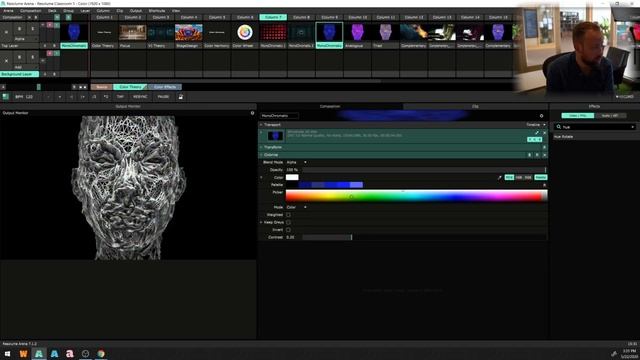The image size is (640, 360).
Task: Open the Layer menu
Action: 85,11
